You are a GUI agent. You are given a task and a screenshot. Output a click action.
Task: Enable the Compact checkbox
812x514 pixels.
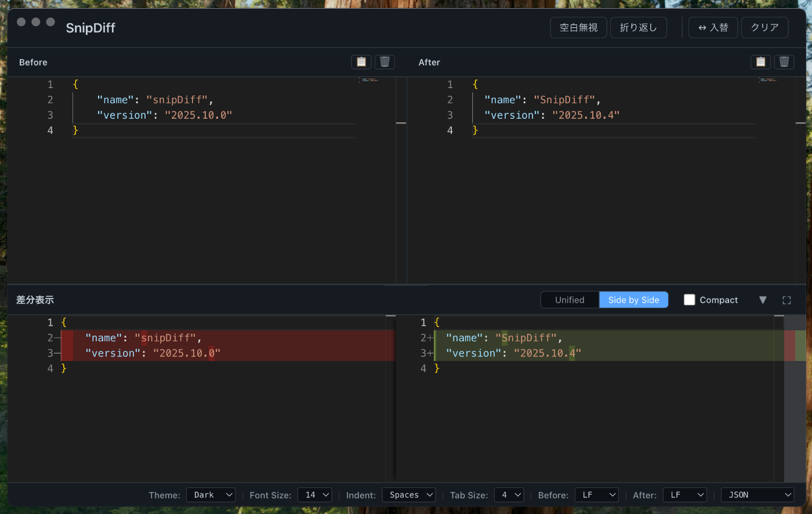[x=690, y=300]
